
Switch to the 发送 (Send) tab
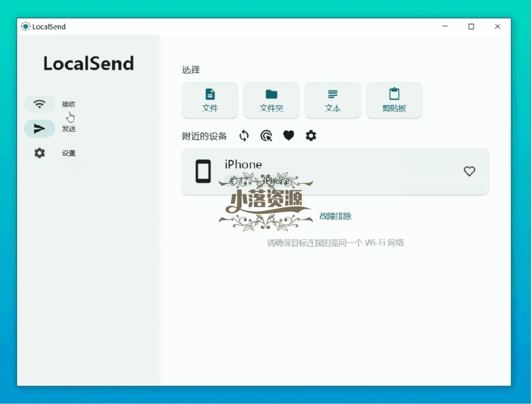tap(69, 129)
